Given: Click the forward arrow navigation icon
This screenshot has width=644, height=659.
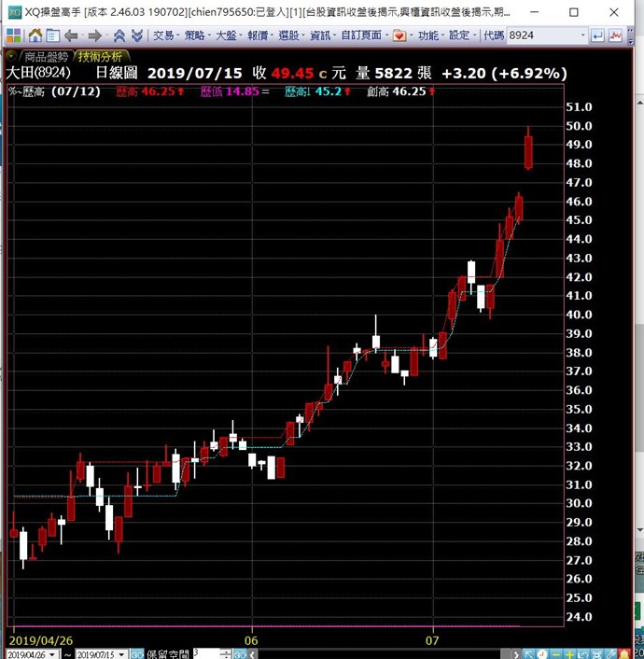Looking at the screenshot, I should [x=94, y=35].
